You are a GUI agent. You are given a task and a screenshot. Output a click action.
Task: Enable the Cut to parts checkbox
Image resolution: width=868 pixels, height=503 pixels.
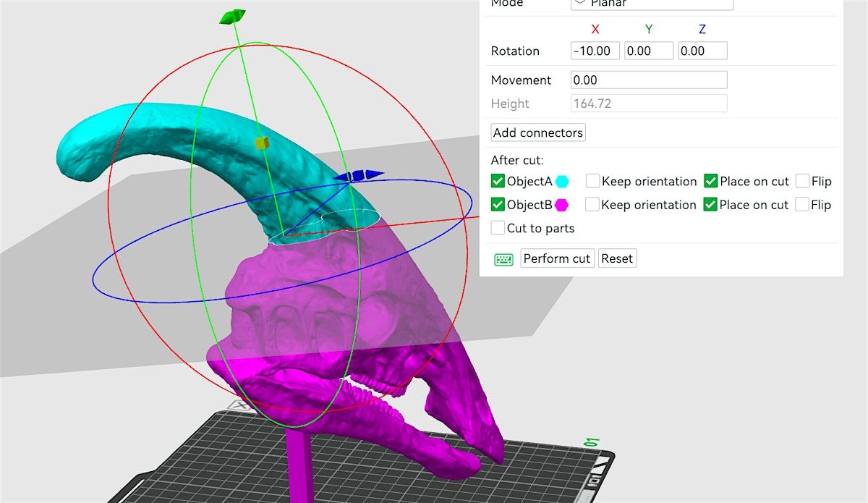click(498, 228)
